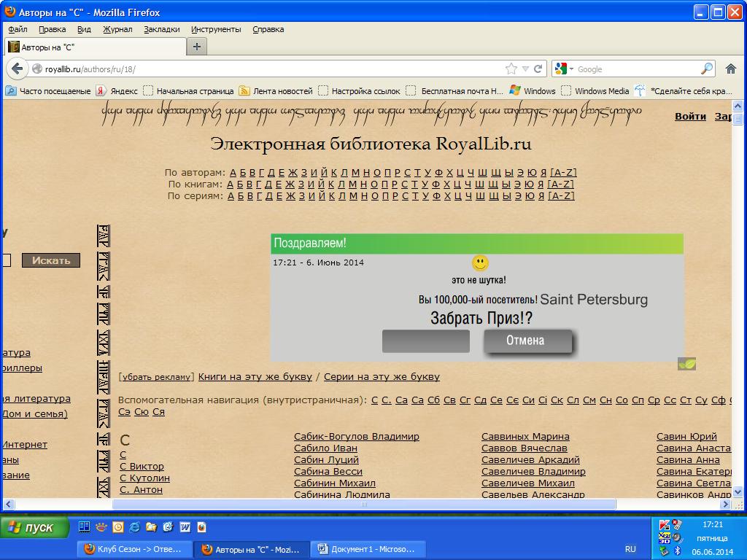747x560 pixels.
Task: Bookmark this page with the star icon
Action: (511, 69)
